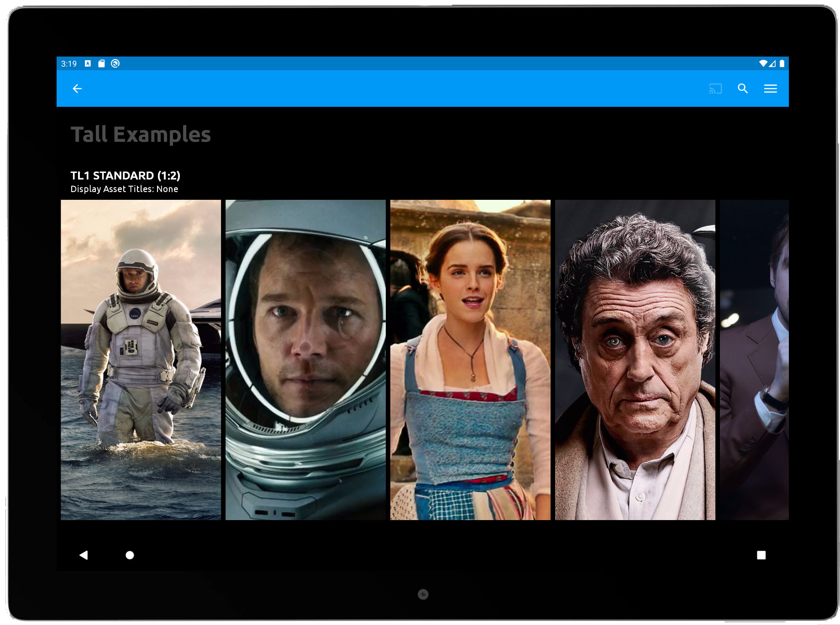Open the gray-haired man poster
The width and height of the screenshot is (840, 625).
[635, 359]
